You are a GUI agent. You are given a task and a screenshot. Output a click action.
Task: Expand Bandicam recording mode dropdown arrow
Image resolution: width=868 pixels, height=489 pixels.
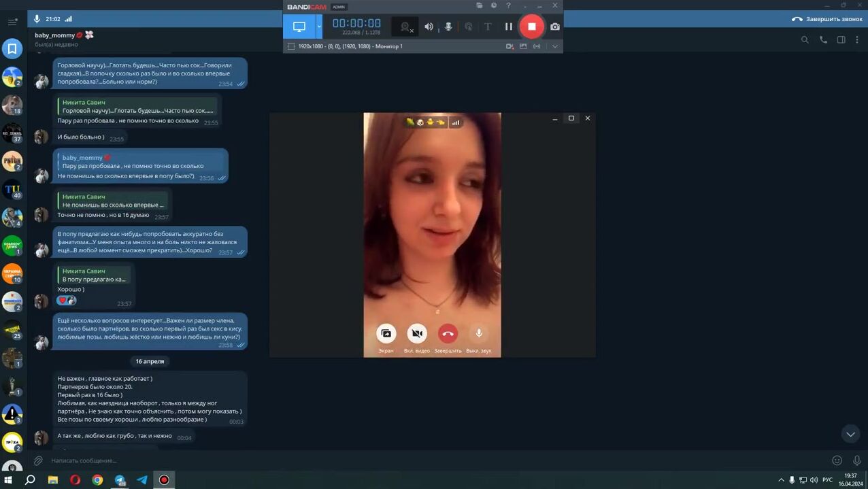(318, 27)
